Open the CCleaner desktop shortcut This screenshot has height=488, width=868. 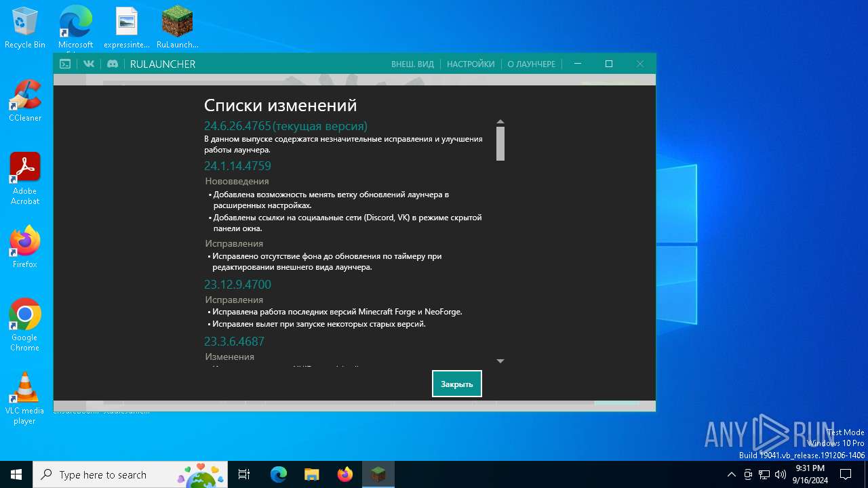pyautogui.click(x=25, y=100)
